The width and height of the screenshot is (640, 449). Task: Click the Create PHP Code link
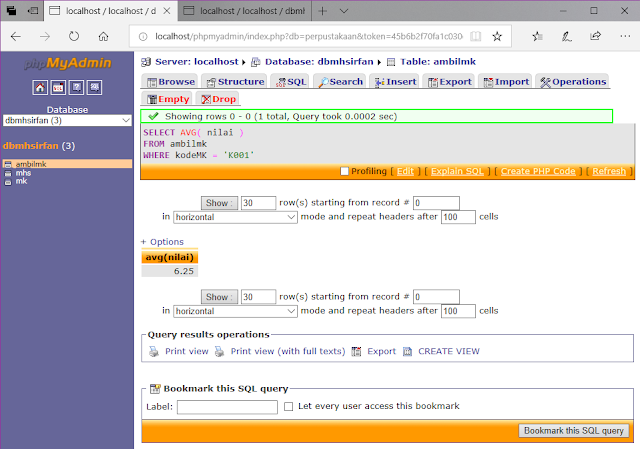pos(538,171)
